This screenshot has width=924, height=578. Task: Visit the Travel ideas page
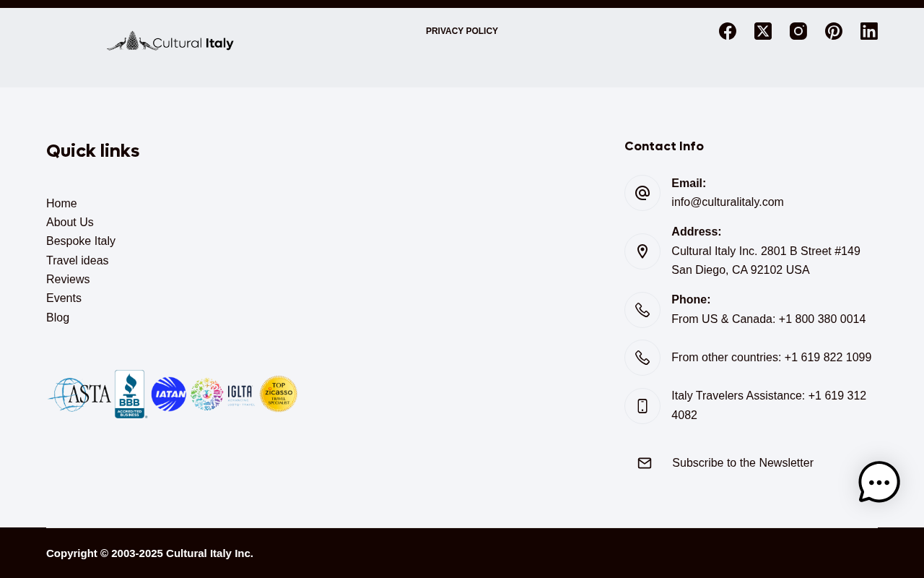(x=77, y=261)
